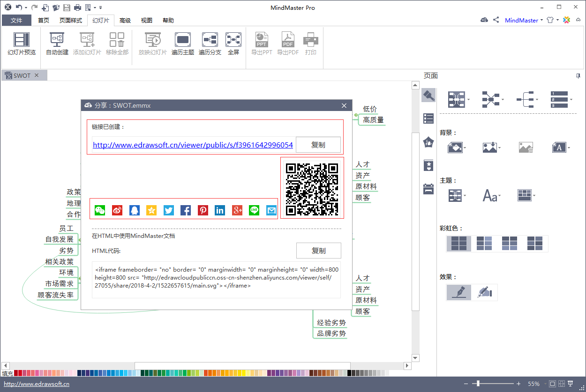Share the link on Pinterest

pyautogui.click(x=203, y=210)
